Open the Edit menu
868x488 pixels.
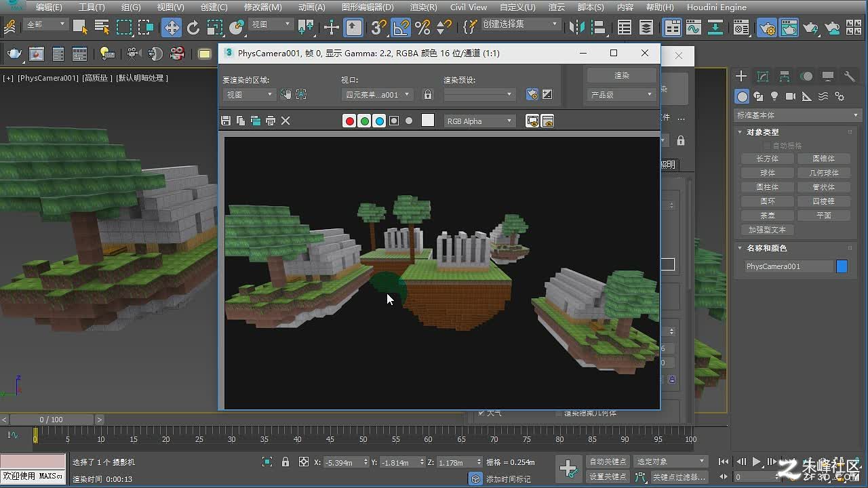point(49,7)
